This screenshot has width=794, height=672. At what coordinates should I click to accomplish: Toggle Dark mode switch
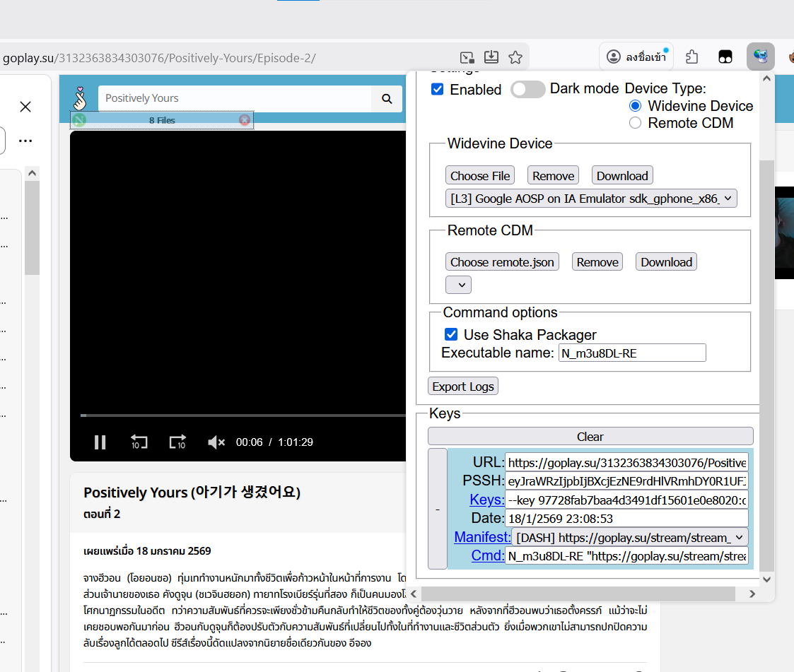[528, 90]
